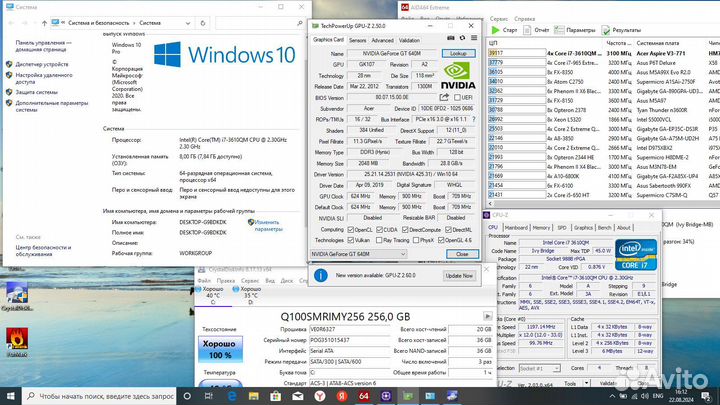Toggle the CUDA checkbox
This screenshot has width=720, height=405.
(380, 230)
